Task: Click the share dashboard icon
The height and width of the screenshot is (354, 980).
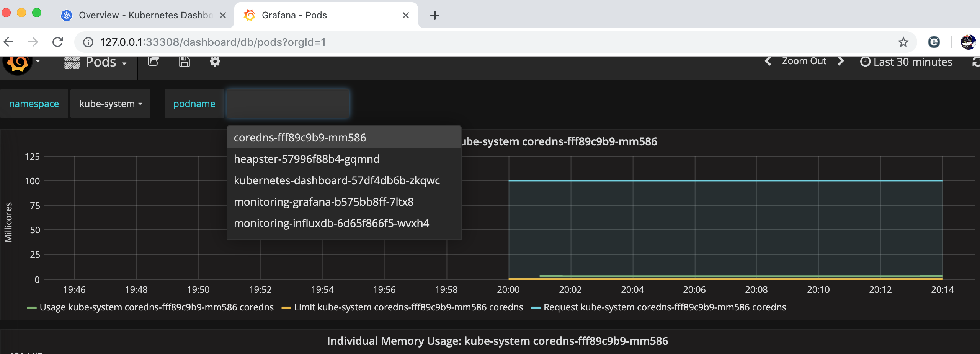Action: click(154, 61)
